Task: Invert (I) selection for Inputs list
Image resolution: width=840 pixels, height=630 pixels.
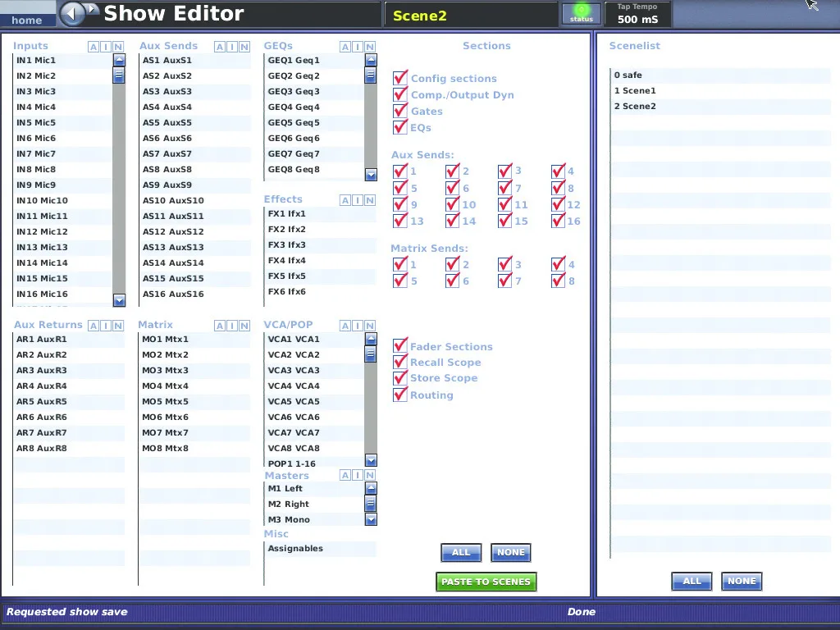Action: [x=106, y=47]
